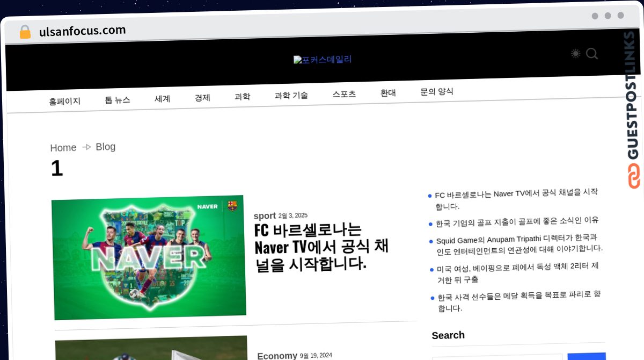Open the 톱 뉴스 menu item

[x=118, y=99]
